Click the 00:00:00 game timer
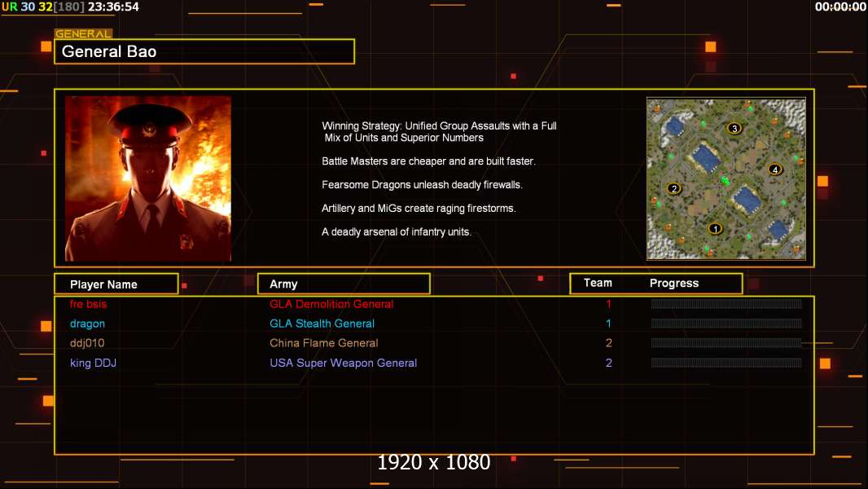This screenshot has width=868, height=489. click(x=840, y=7)
